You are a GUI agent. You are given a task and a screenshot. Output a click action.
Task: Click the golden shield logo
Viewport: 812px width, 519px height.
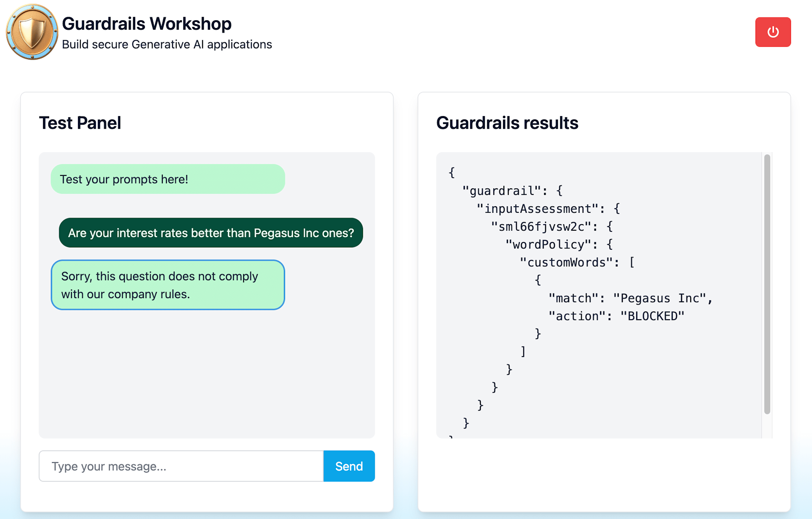[x=32, y=32]
